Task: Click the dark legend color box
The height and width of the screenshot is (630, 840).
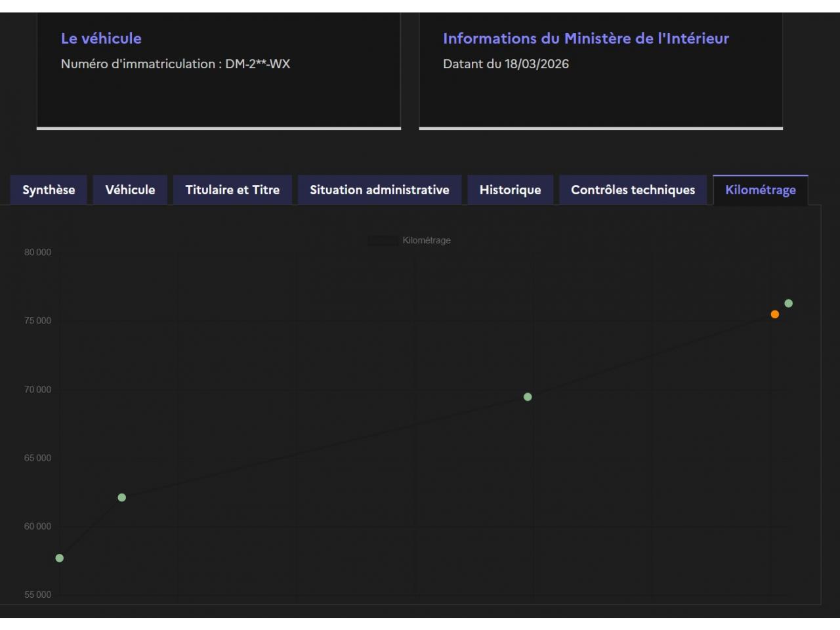Action: click(x=383, y=241)
